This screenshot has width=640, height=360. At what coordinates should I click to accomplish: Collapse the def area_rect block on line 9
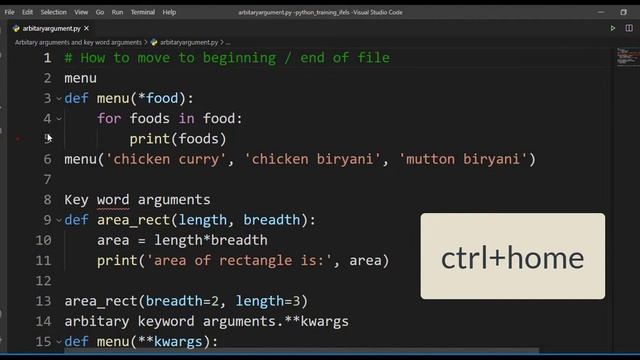[x=59, y=220]
